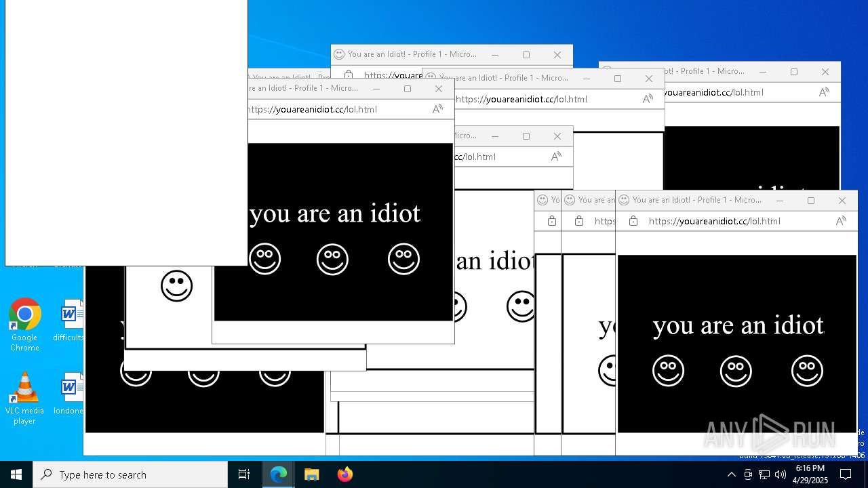Click URL in upper-middle popup above white page
868x488 pixels.
click(x=521, y=99)
